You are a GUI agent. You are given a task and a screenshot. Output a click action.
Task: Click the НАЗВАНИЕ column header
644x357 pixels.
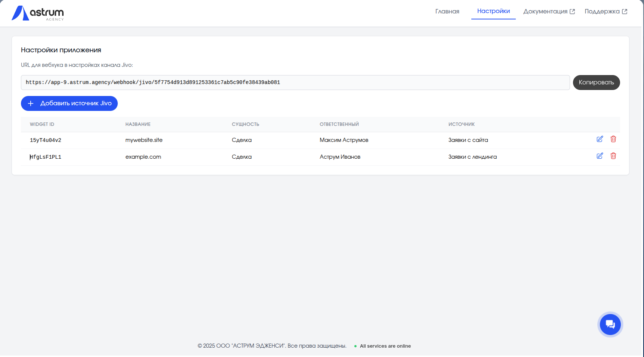[138, 124]
